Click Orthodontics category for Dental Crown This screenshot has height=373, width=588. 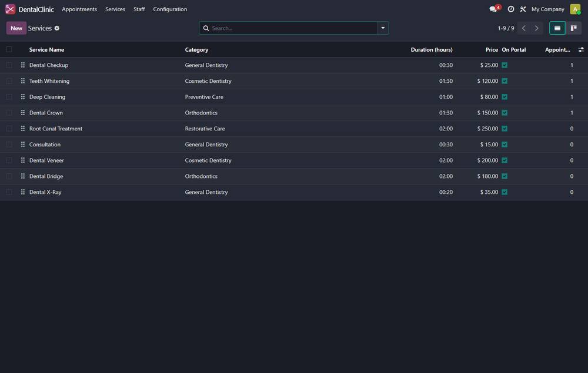pyautogui.click(x=201, y=113)
